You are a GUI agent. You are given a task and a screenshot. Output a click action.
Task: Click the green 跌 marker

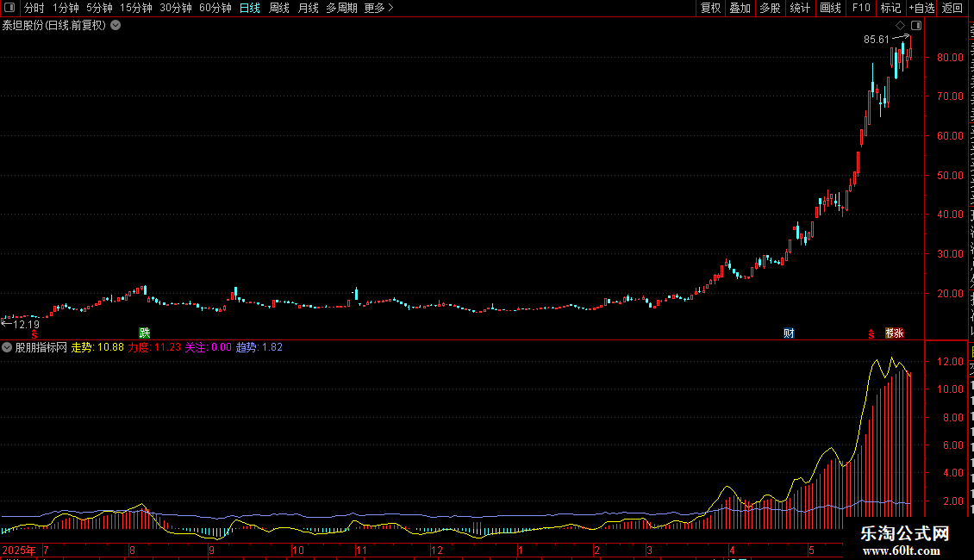145,333
